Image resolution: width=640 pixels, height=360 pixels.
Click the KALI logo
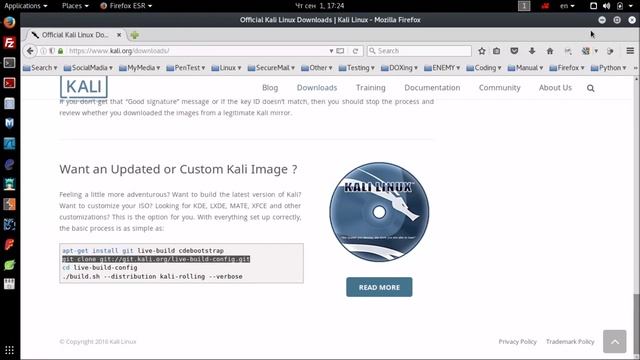[84, 87]
